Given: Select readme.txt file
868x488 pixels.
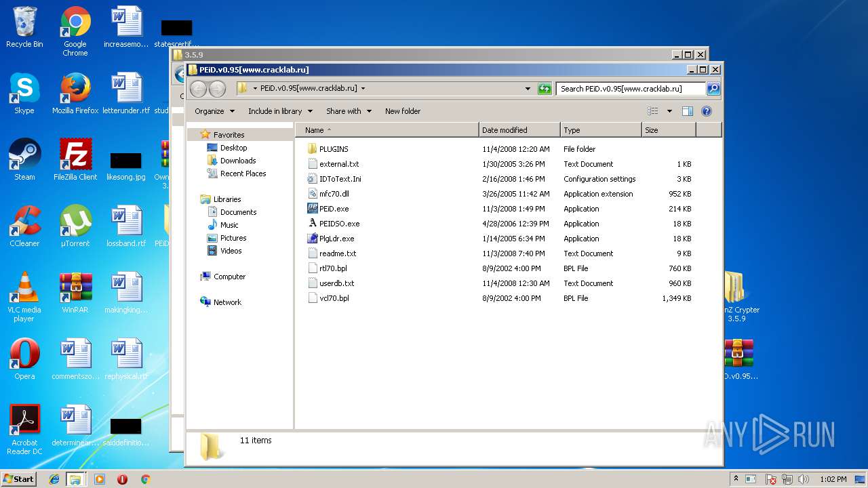Looking at the screenshot, I should (338, 253).
